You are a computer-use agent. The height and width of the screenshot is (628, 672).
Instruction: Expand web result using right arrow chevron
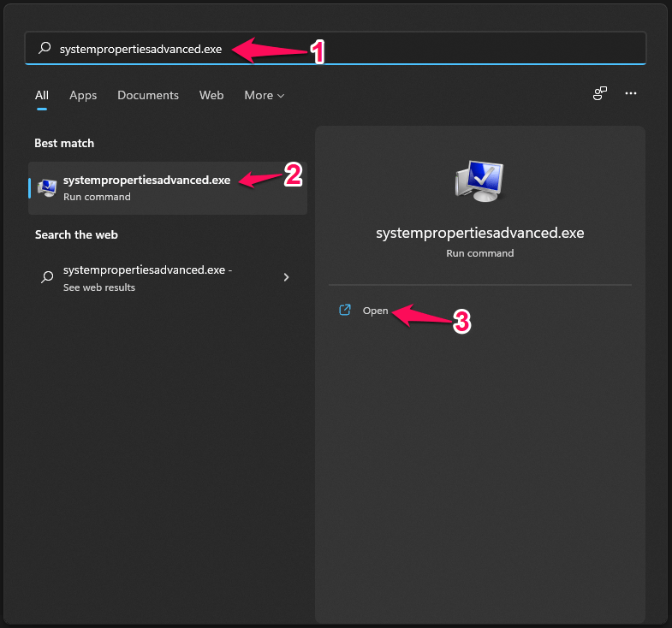286,277
